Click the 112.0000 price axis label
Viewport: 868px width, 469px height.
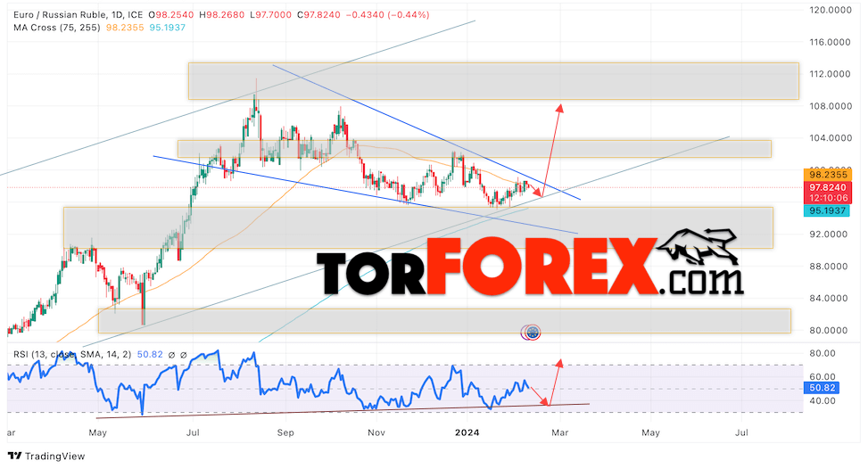click(x=830, y=74)
